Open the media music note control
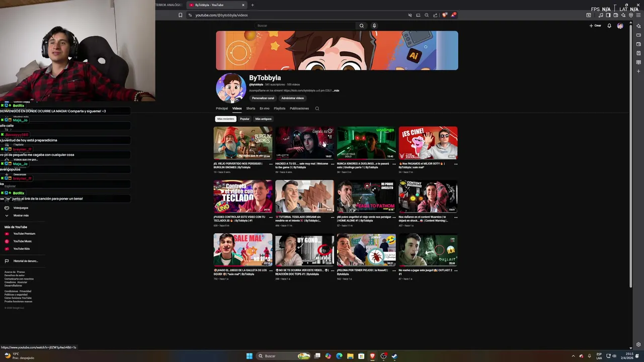This screenshot has height=362, width=644. (x=600, y=15)
